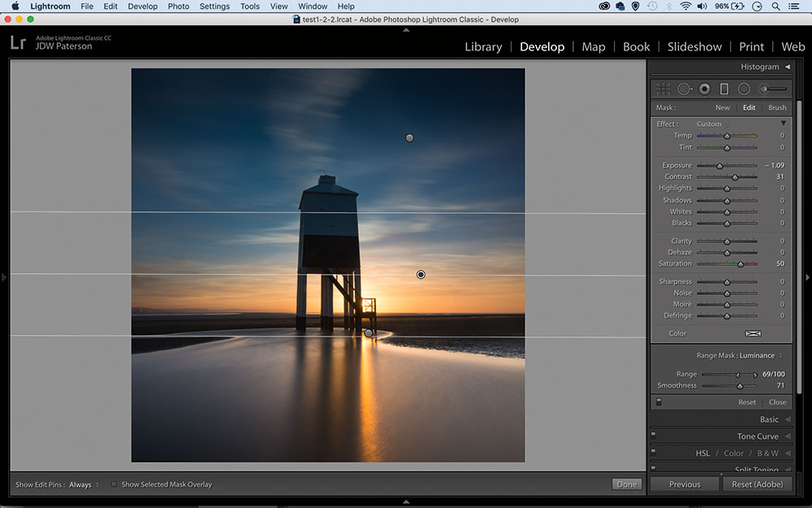Open the Apple menu
Image resolution: width=812 pixels, height=508 pixels.
tap(15, 7)
